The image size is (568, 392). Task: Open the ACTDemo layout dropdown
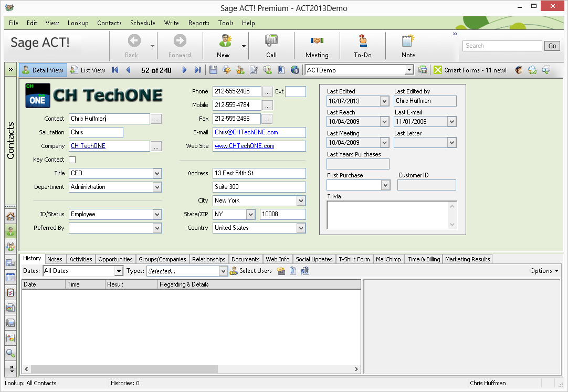point(409,70)
